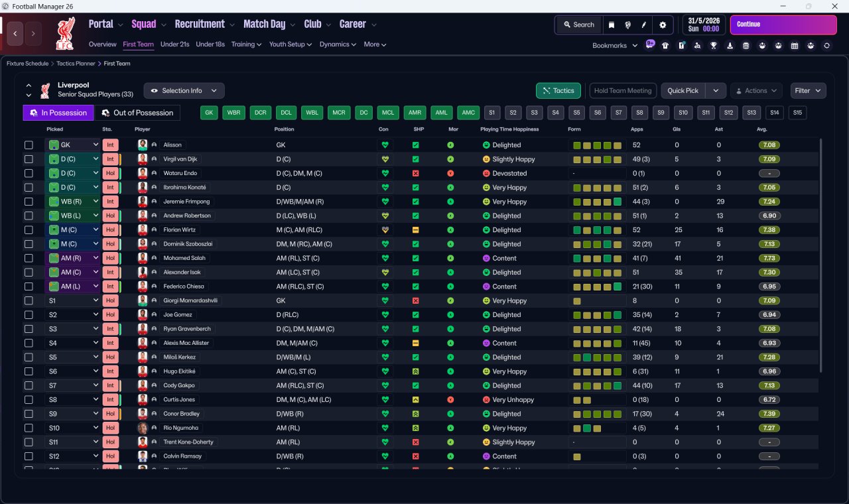849x504 pixels.
Task: Open the Under 21s tab
Action: tap(175, 44)
